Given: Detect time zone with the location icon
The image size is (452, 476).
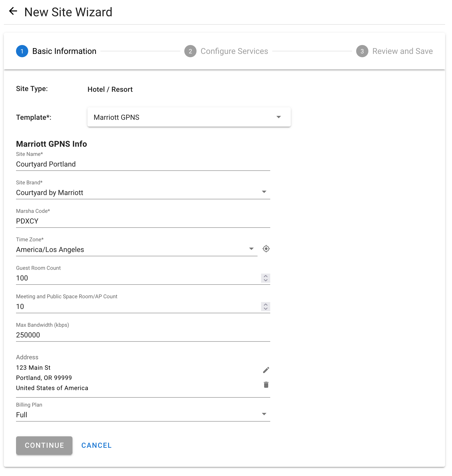Looking at the screenshot, I should click(x=266, y=249).
